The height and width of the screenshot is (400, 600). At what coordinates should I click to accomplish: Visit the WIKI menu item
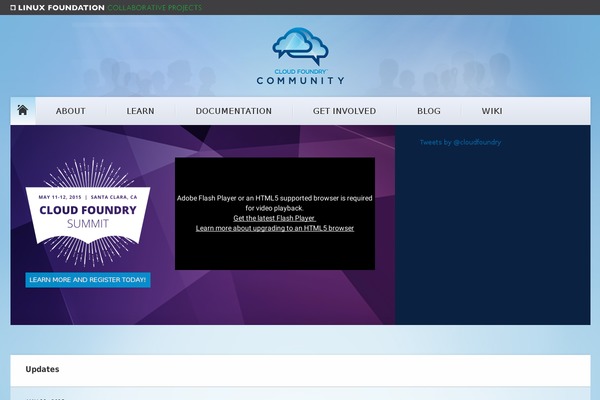pyautogui.click(x=492, y=111)
